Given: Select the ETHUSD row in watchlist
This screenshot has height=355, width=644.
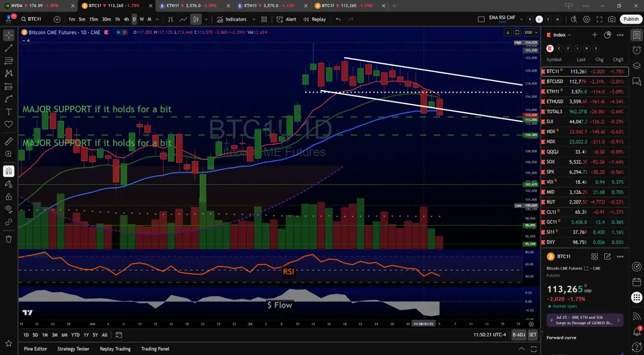Looking at the screenshot, I should point(586,101).
